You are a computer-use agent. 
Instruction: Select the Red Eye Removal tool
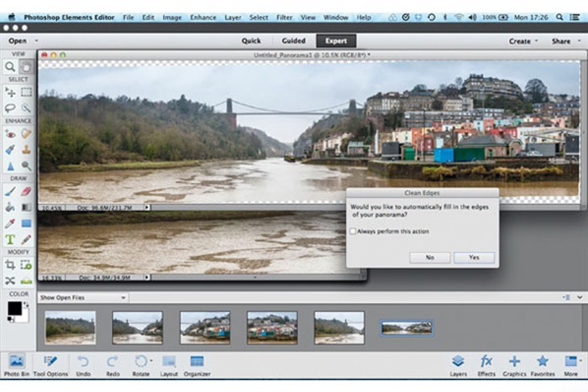(10, 133)
